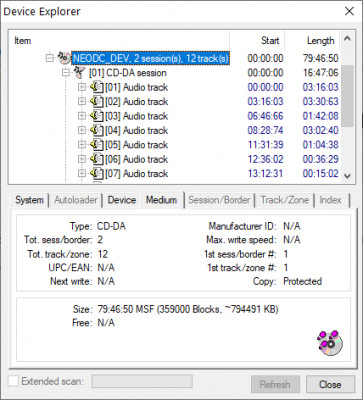Expand the [01] Audio track node

[82, 87]
